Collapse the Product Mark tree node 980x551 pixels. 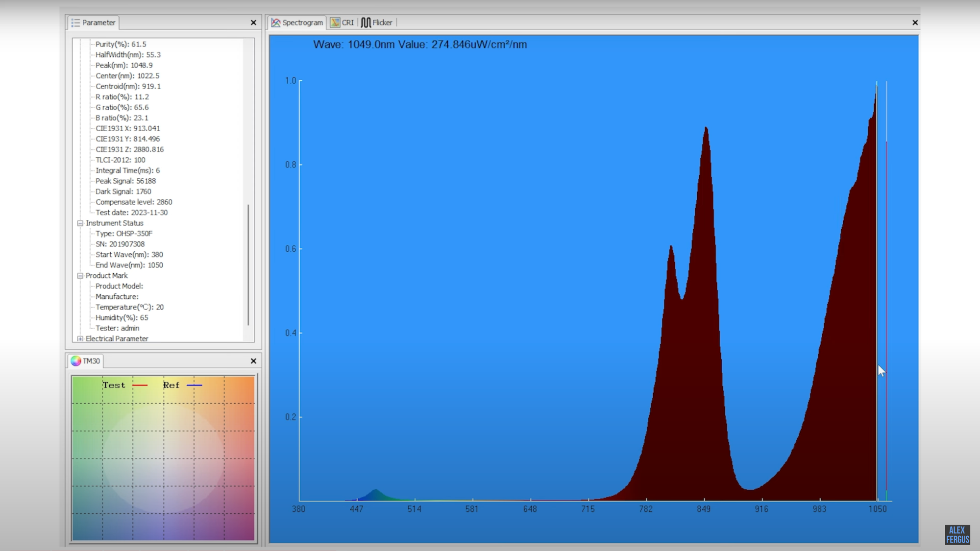pos(80,276)
